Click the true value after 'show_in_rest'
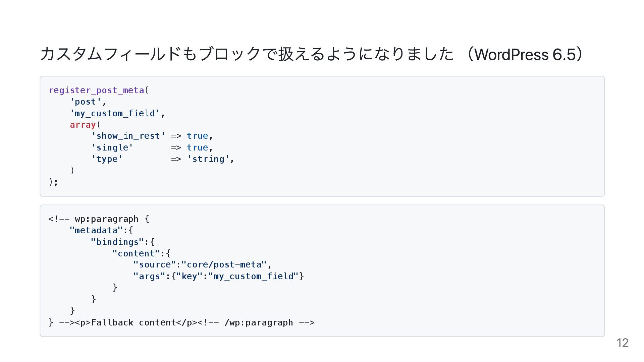The height and width of the screenshot is (362, 644). 197,136
